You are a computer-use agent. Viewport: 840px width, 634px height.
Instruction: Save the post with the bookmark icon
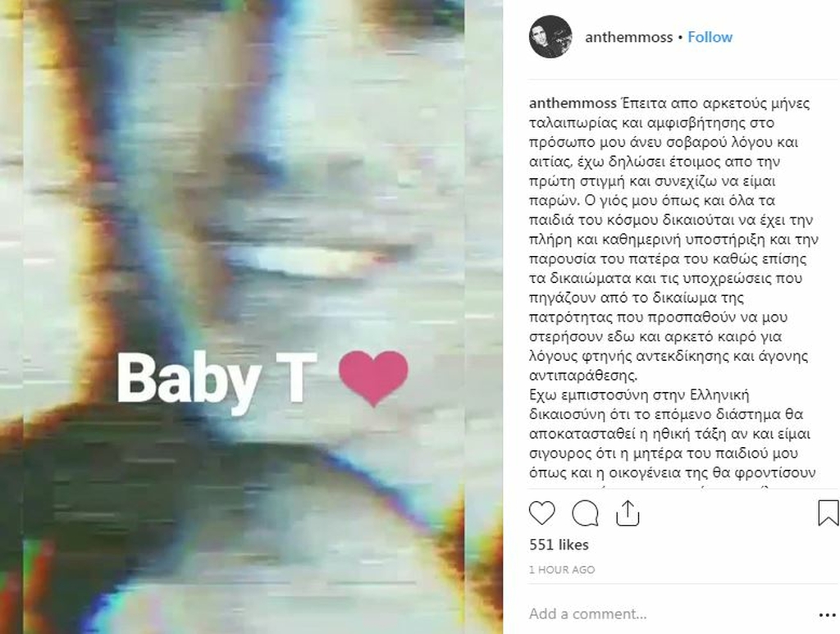coord(829,513)
